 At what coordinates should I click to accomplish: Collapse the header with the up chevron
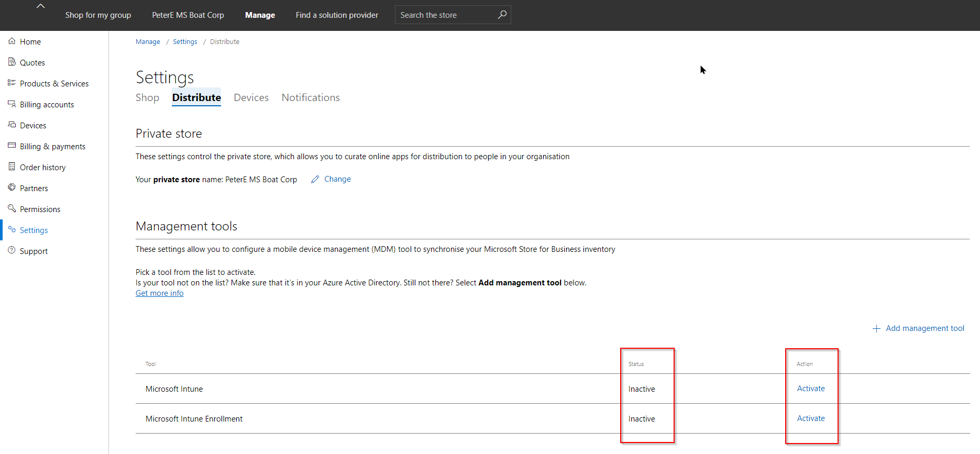tap(40, 6)
